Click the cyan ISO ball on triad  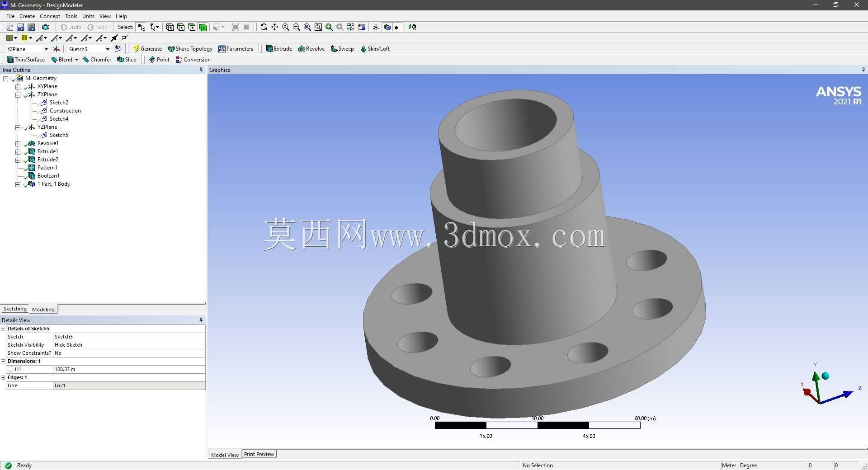coord(826,376)
